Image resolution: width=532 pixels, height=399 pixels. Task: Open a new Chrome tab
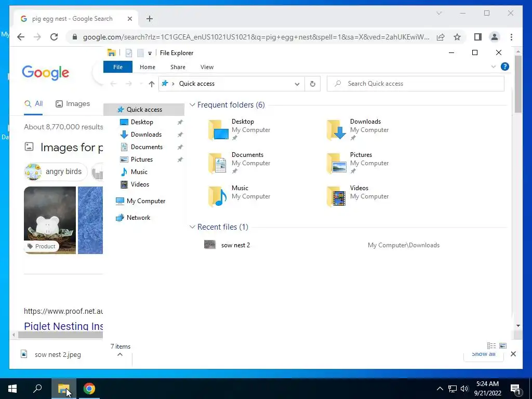click(150, 19)
